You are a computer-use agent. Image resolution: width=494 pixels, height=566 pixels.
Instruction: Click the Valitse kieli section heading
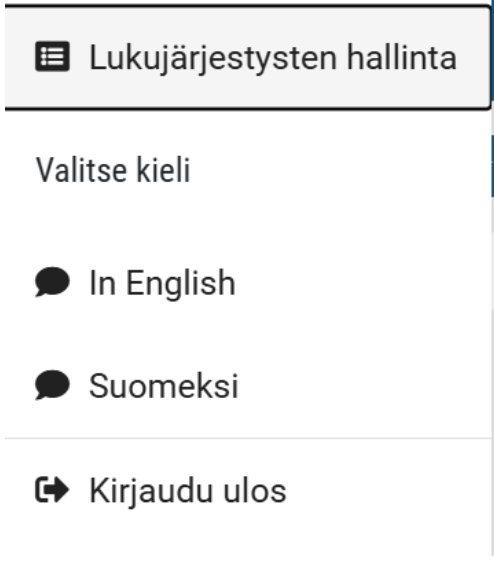[x=113, y=170]
